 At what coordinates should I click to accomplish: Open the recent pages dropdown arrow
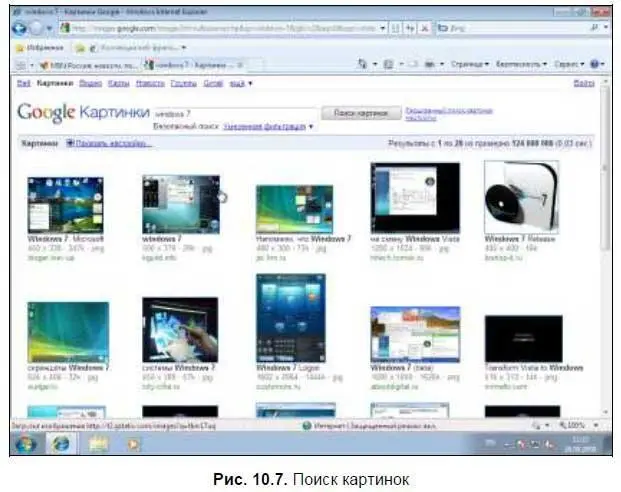point(49,28)
